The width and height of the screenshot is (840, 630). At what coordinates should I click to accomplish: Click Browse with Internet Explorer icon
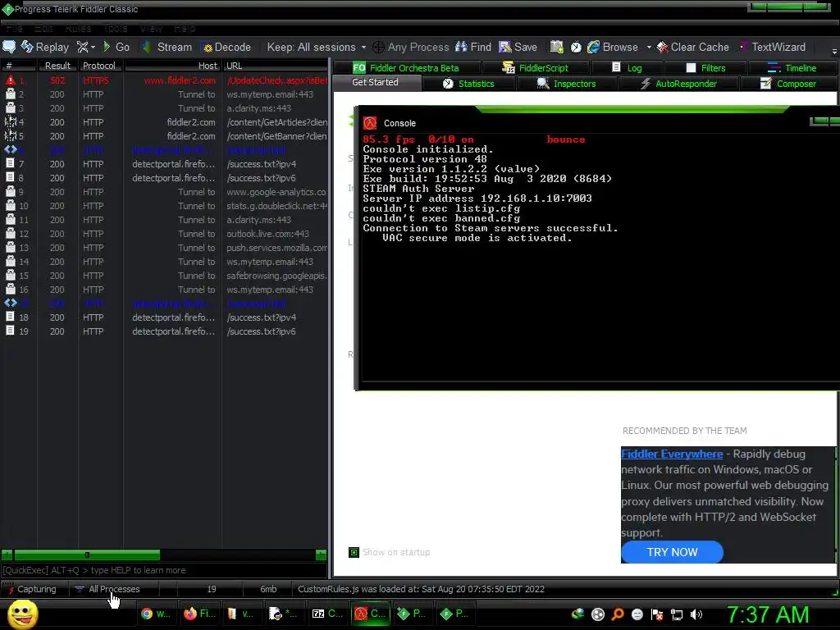pyautogui.click(x=612, y=47)
